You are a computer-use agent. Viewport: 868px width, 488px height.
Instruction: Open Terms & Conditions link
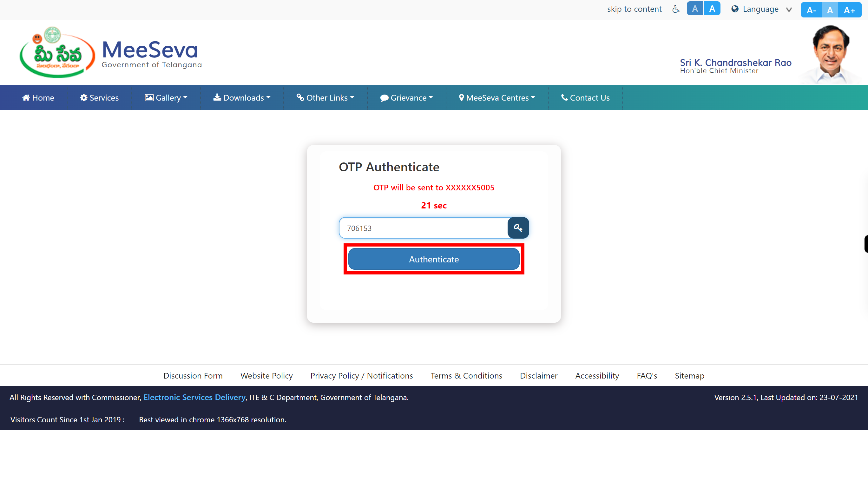[x=466, y=375]
